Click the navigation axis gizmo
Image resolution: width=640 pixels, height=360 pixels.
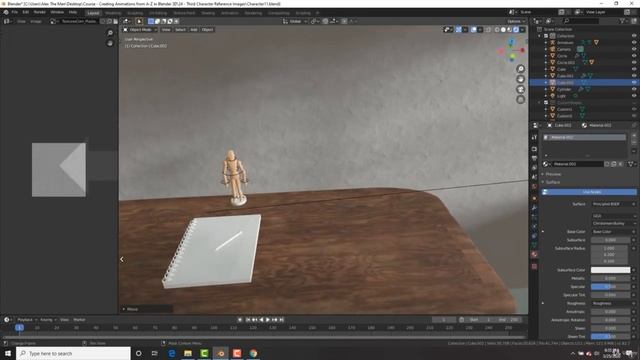pos(512,50)
